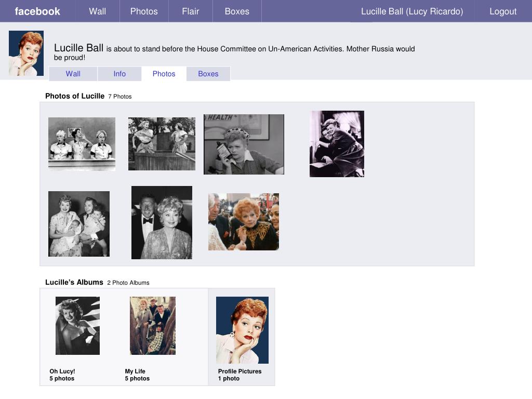This screenshot has width=532, height=399.
Task: Open Photos in the top navigation bar
Action: (x=144, y=11)
